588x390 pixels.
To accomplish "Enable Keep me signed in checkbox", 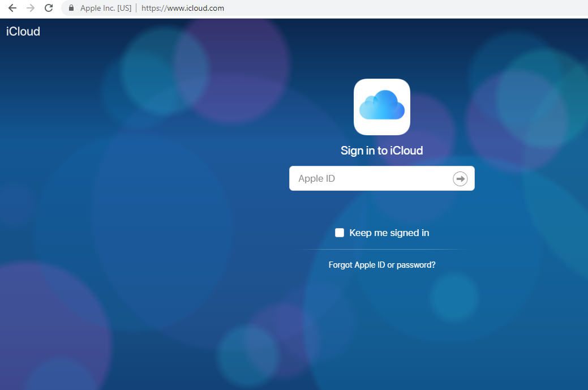I will (340, 233).
